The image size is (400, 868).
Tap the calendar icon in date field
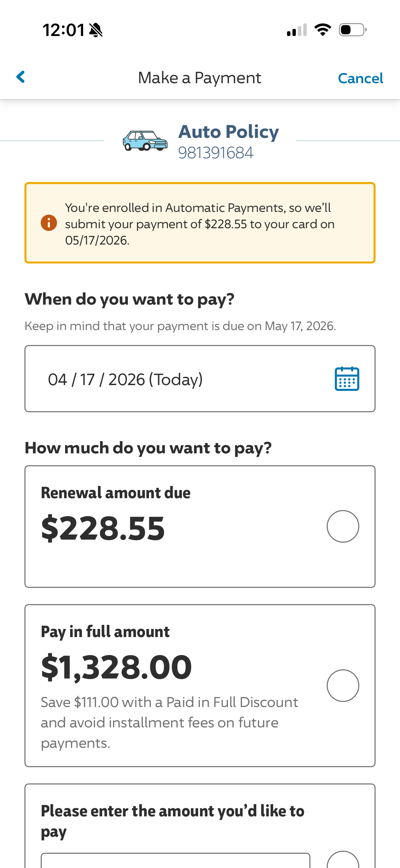(347, 379)
